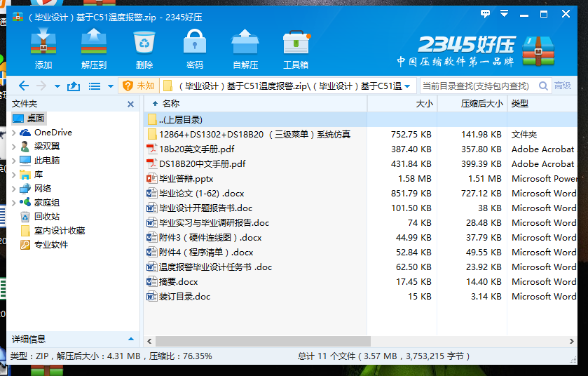Sort by 名称 column header
588x376 pixels.
255,104
